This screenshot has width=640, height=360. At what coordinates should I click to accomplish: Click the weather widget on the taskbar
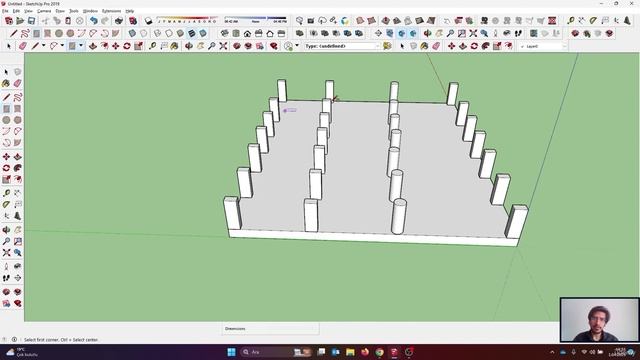(x=21, y=352)
